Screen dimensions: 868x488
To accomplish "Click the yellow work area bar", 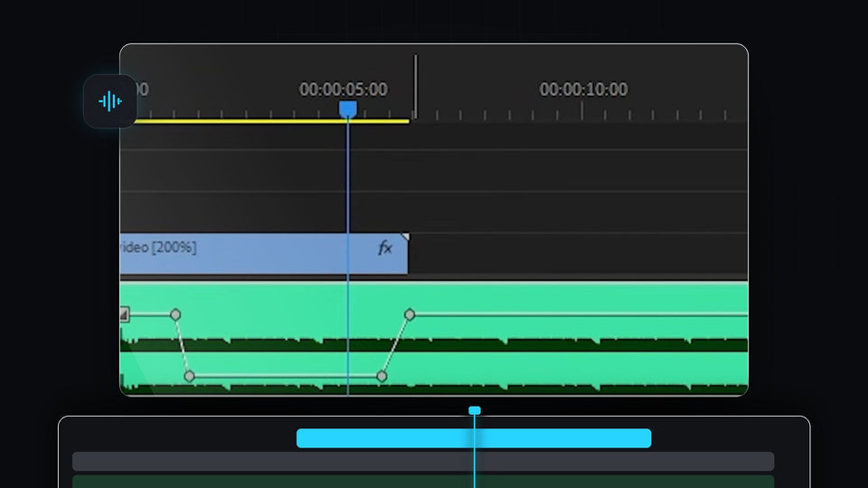I will click(x=271, y=121).
